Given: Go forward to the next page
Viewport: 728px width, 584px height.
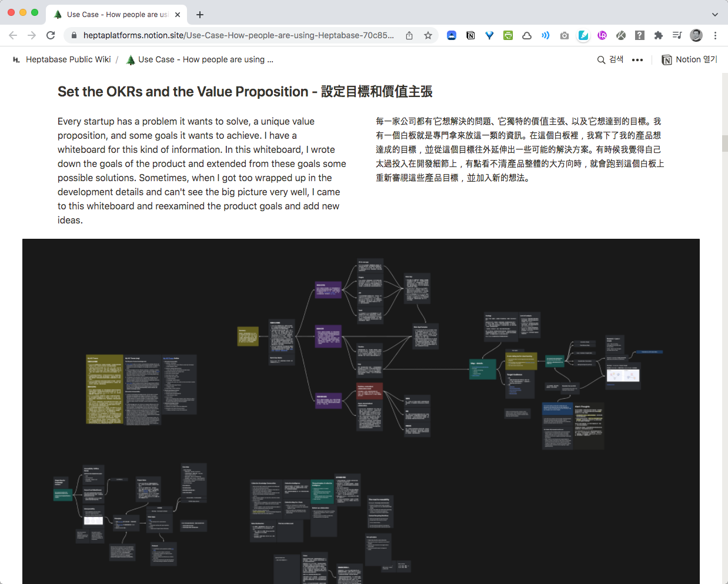Looking at the screenshot, I should coord(32,35).
